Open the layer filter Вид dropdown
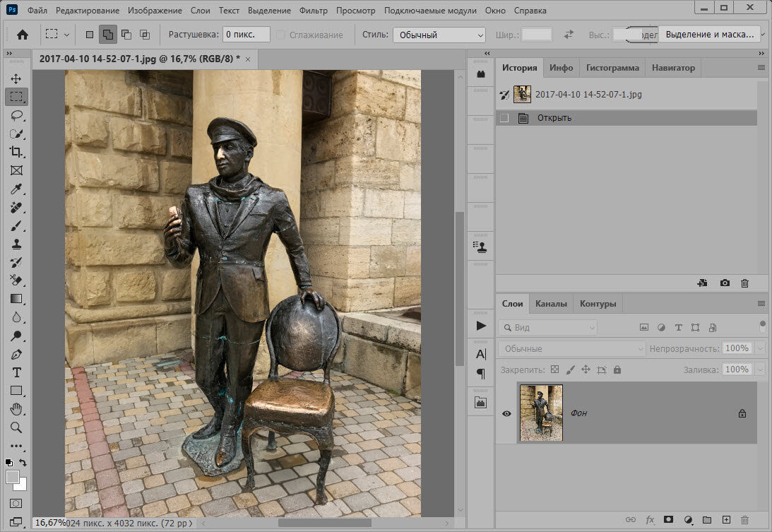772x532 pixels. click(547, 328)
